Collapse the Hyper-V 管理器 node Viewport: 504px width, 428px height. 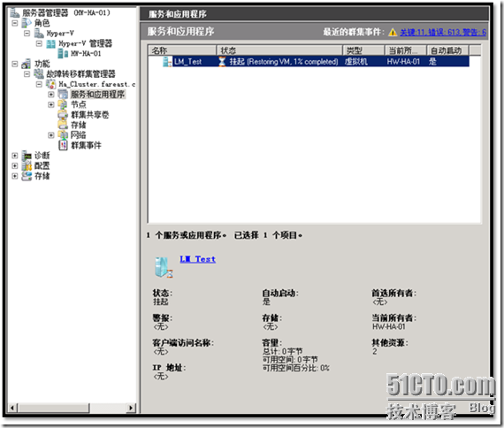39,43
